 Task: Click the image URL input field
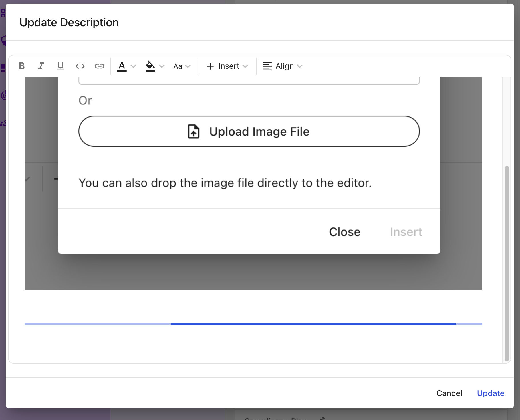(249, 81)
